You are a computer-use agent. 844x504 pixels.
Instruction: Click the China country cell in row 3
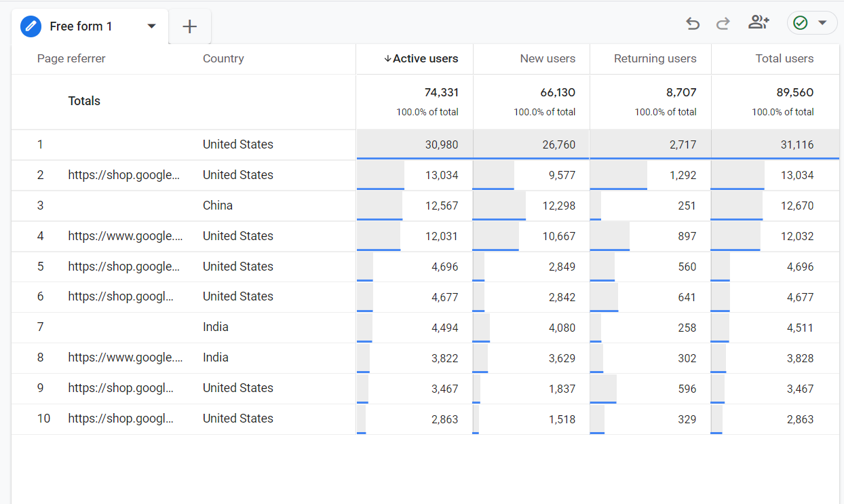tap(218, 205)
